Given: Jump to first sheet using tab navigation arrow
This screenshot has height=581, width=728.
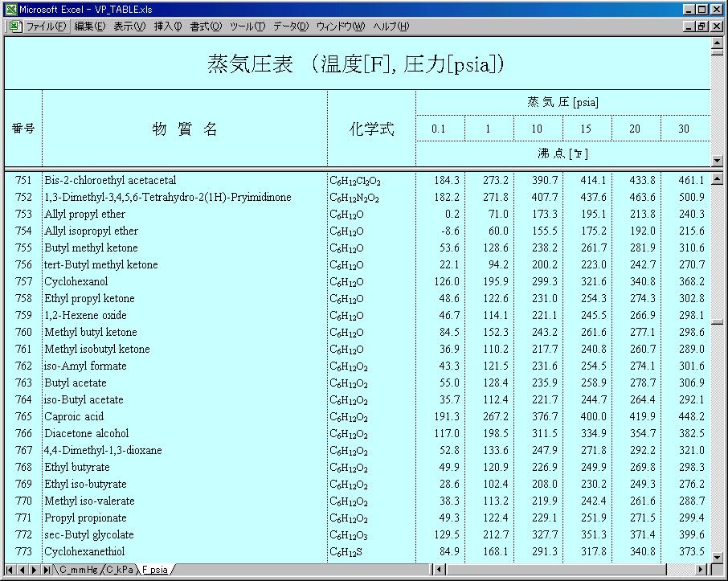Looking at the screenshot, I should [x=10, y=570].
